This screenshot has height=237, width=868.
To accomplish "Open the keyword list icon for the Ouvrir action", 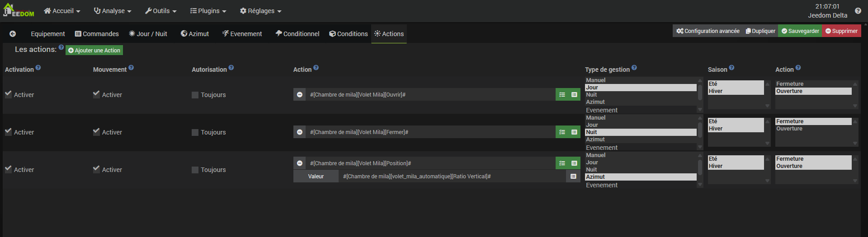I will tap(562, 95).
